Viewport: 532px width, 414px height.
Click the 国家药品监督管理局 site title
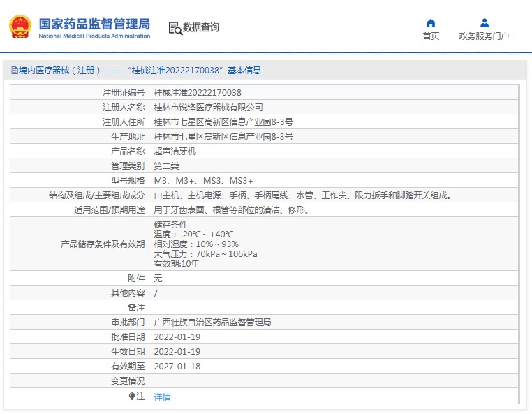click(94, 24)
